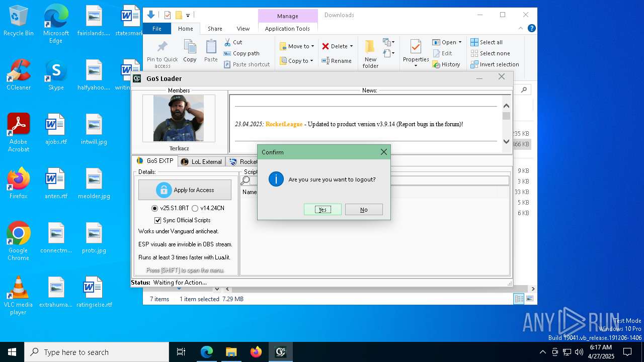Select the v14.24CN version radio
Viewport: 644px width, 362px height.
coord(195,208)
